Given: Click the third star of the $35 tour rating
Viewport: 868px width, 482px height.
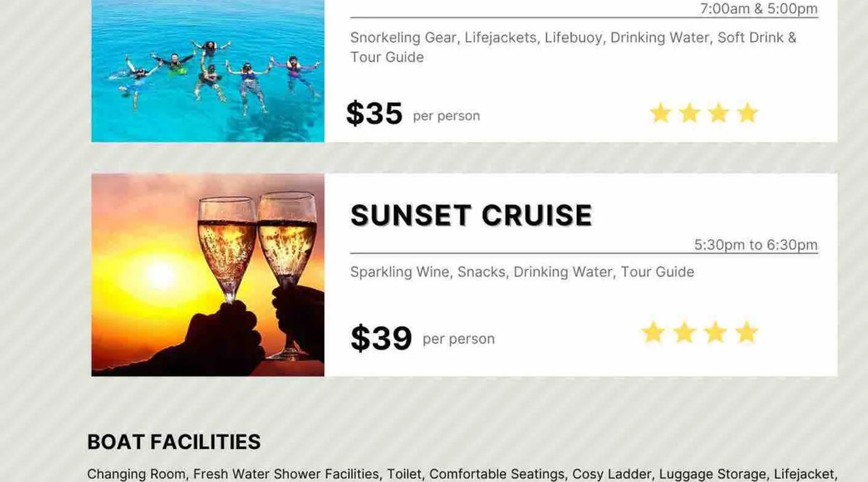Looking at the screenshot, I should [719, 114].
